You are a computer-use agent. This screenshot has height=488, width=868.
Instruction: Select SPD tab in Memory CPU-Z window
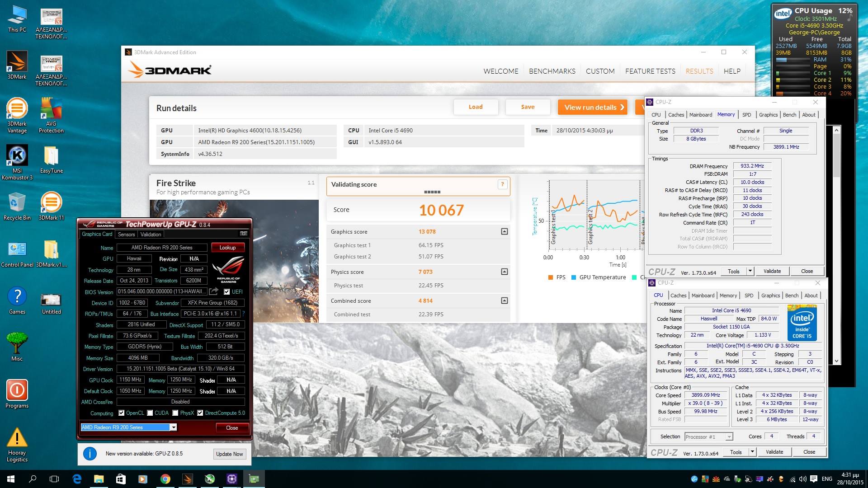[x=746, y=115]
